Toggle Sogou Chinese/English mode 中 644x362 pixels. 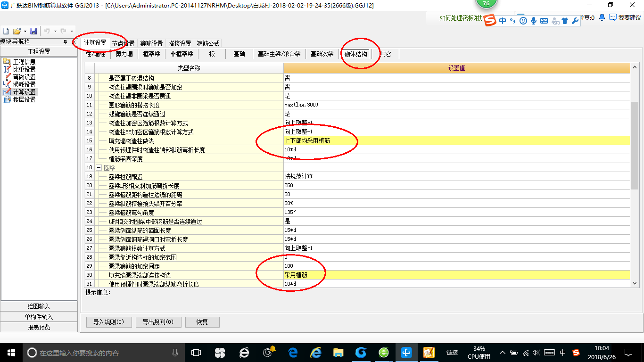503,21
